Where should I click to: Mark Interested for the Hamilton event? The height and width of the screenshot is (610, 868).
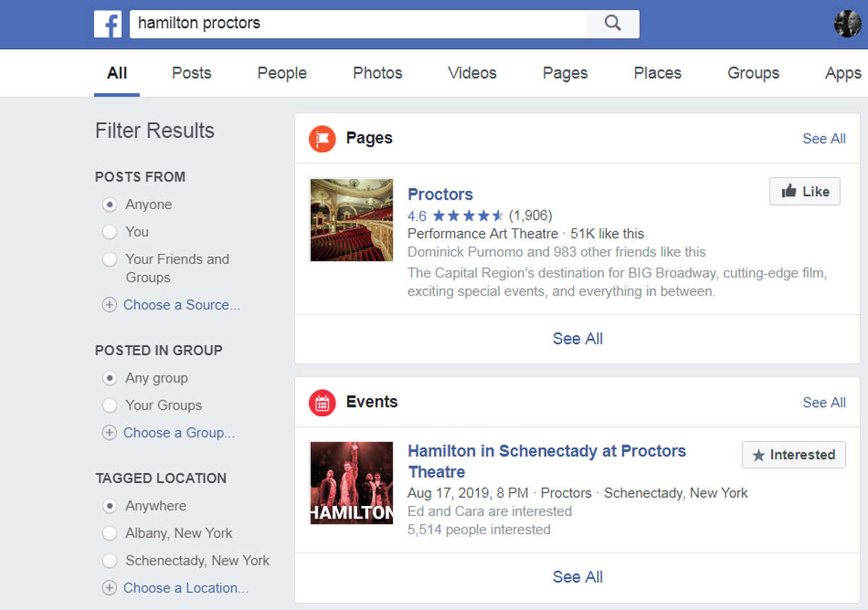coord(793,455)
